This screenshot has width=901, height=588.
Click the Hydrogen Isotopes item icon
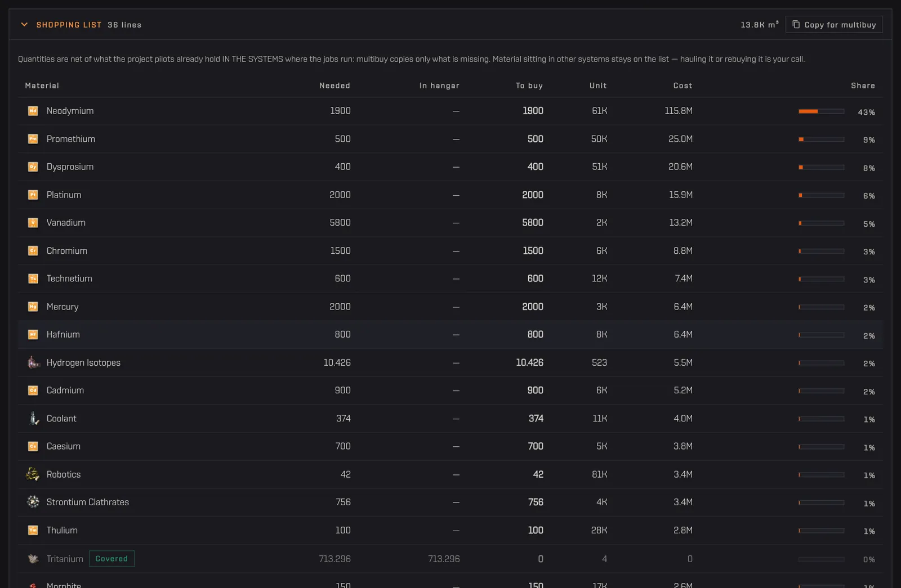(x=33, y=362)
